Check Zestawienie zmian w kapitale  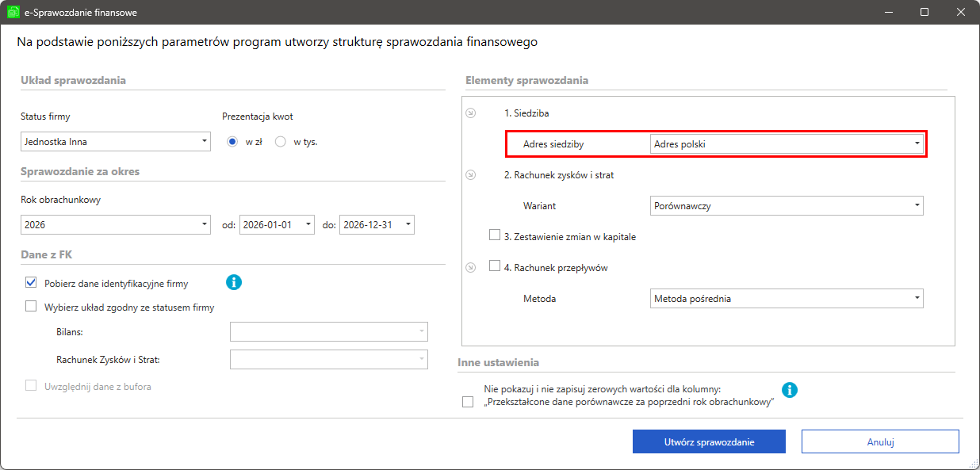(496, 235)
